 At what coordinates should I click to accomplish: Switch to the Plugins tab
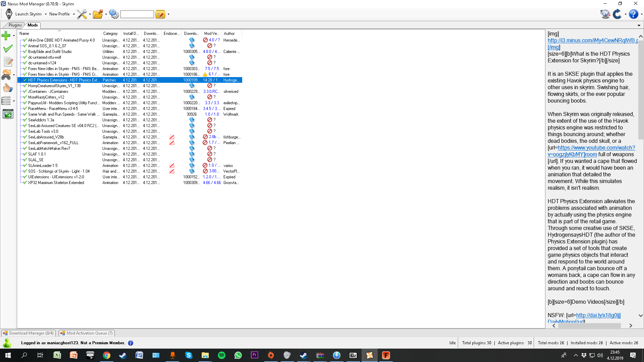(15, 25)
